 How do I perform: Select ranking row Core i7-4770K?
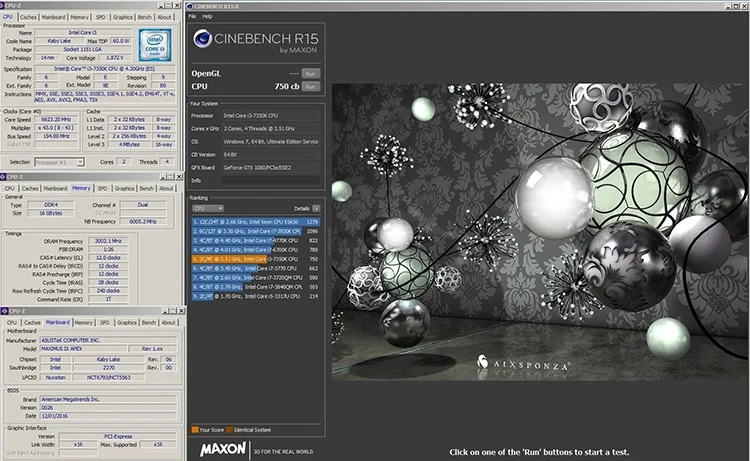click(255, 241)
